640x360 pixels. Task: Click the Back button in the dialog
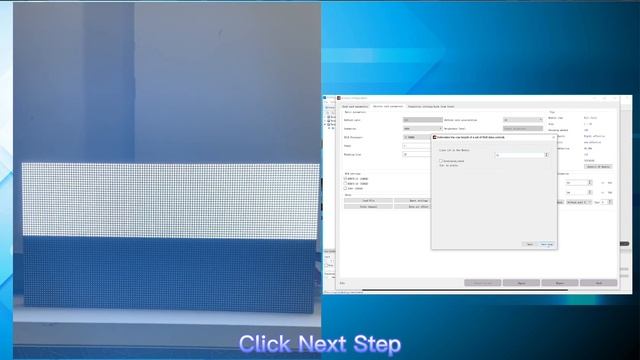(529, 244)
